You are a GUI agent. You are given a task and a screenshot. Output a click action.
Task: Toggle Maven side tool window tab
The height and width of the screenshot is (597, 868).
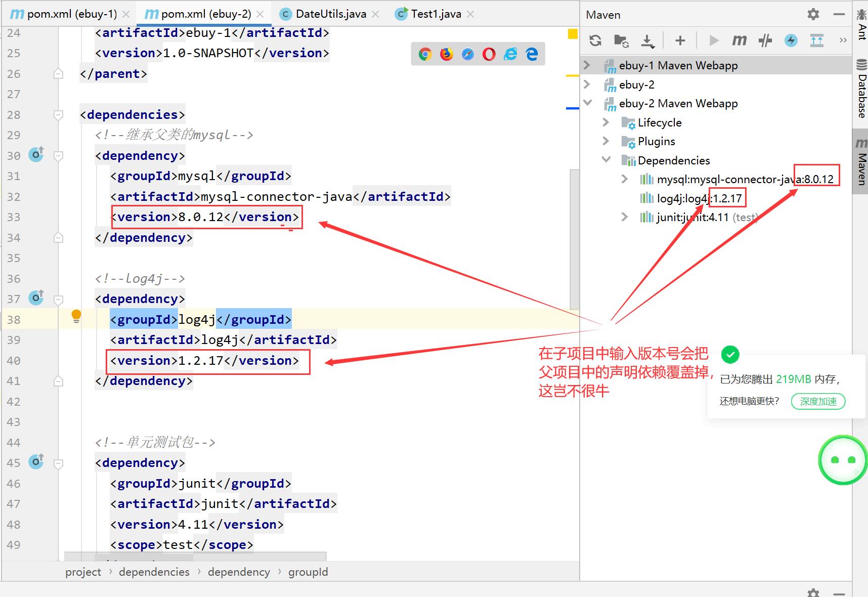click(x=861, y=162)
